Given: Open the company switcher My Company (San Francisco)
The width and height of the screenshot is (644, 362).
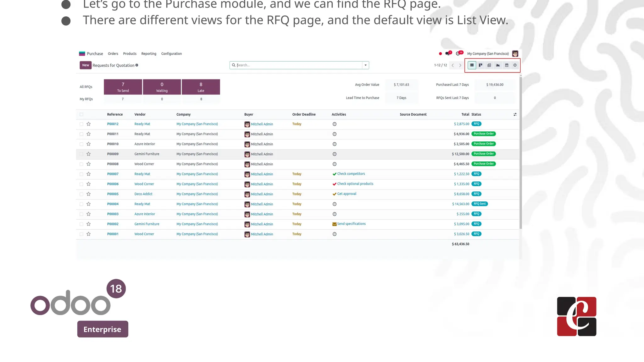Looking at the screenshot, I should 488,54.
